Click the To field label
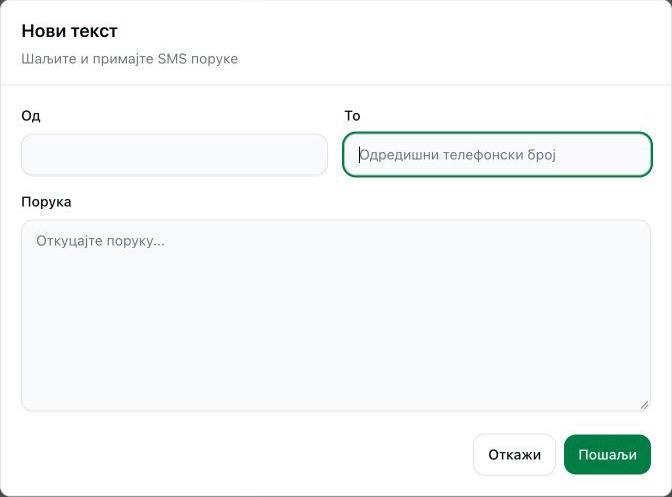This screenshot has width=672, height=497. [352, 116]
